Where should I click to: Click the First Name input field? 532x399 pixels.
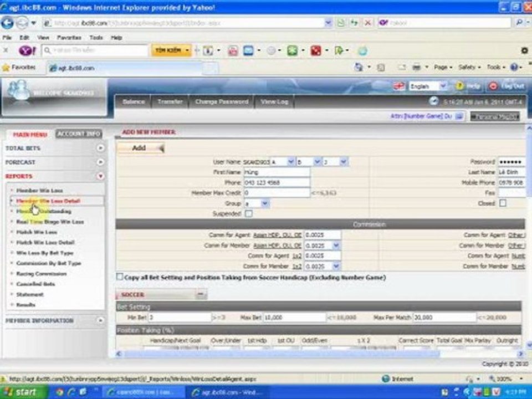click(277, 172)
